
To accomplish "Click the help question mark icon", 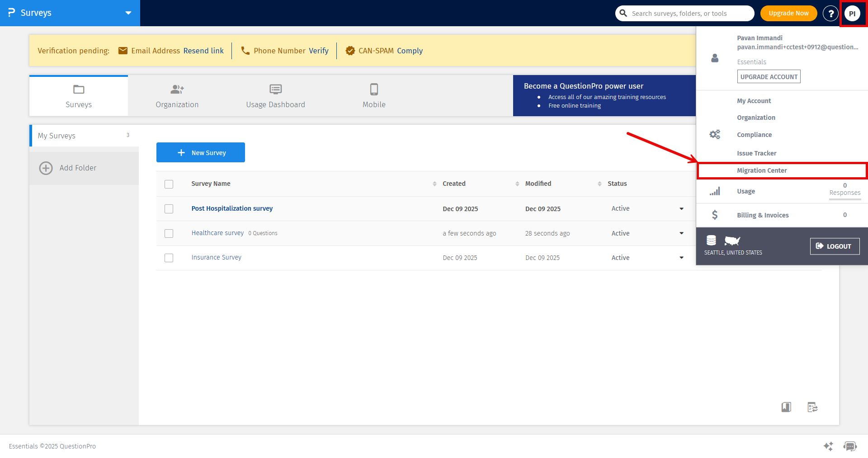I will pyautogui.click(x=830, y=14).
